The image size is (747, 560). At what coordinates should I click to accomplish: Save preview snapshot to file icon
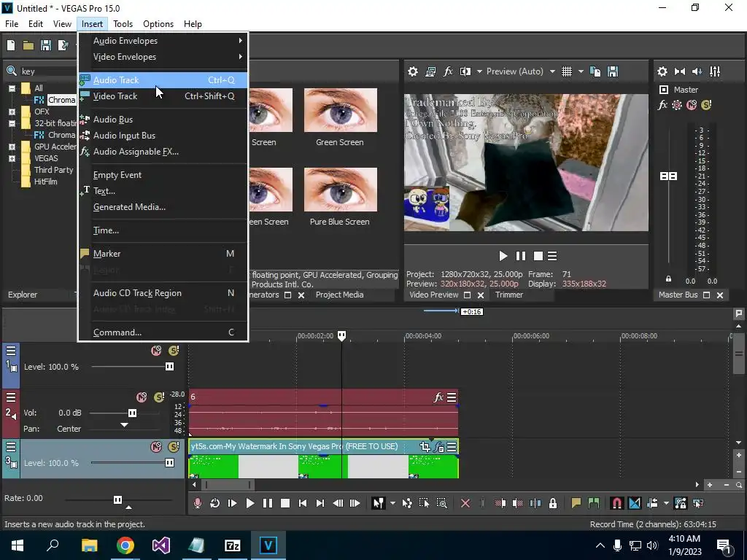[x=613, y=71]
